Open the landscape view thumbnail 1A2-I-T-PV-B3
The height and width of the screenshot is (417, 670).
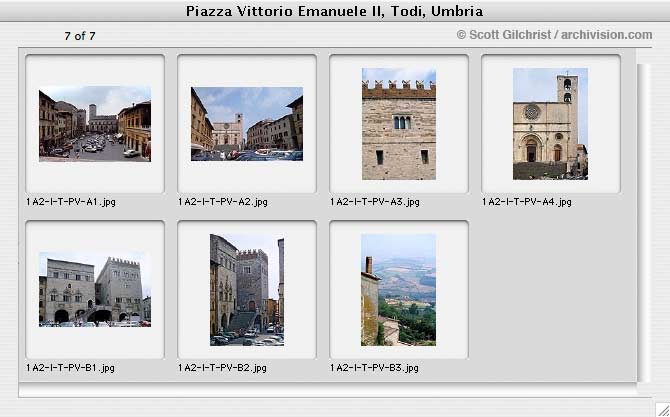coord(399,290)
